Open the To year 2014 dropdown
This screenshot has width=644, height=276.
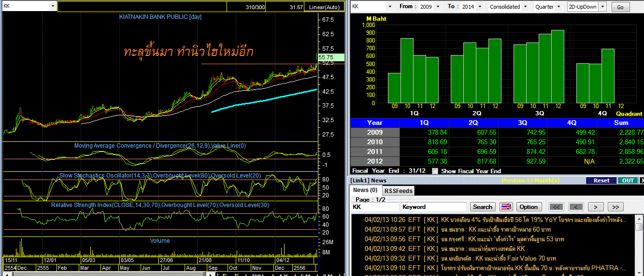479,7
